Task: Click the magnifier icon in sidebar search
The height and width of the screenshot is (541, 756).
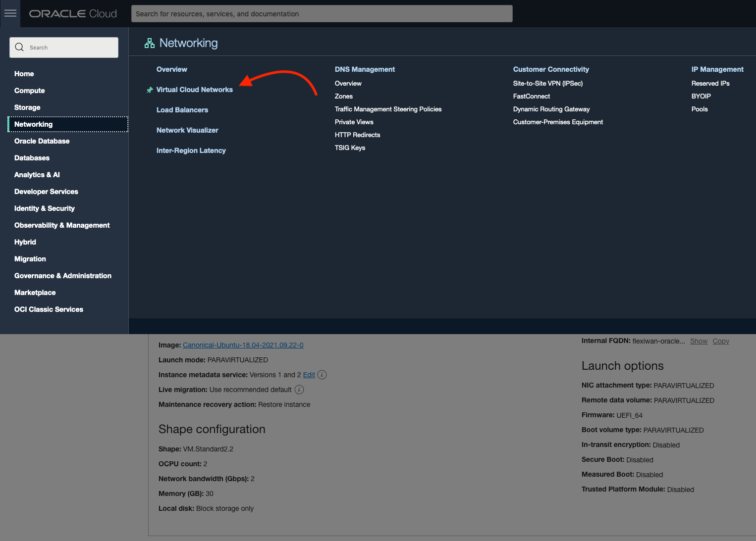Action: (x=20, y=48)
